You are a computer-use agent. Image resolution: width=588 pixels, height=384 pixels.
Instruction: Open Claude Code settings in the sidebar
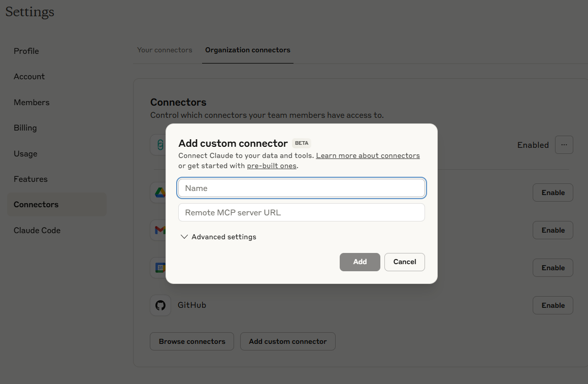37,230
